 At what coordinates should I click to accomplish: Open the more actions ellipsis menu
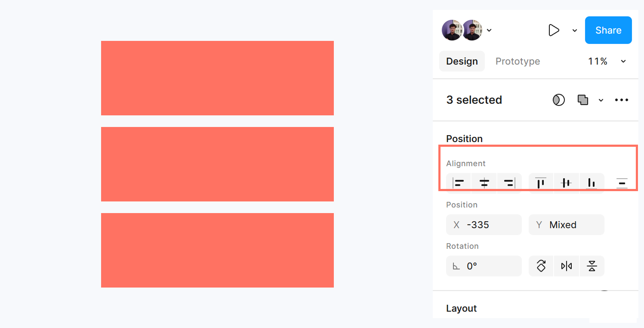[622, 100]
